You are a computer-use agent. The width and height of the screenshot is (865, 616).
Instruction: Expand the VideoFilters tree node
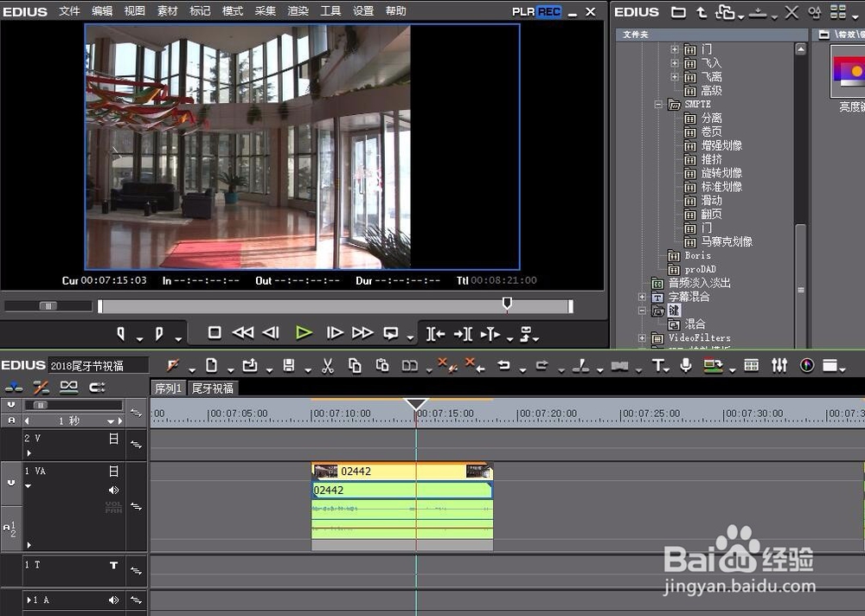[x=643, y=338]
